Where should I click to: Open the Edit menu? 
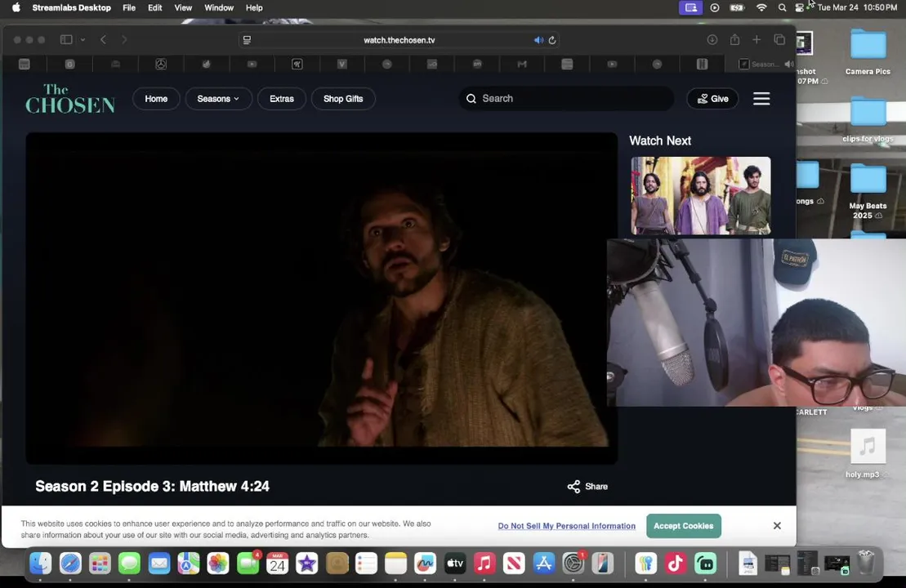point(155,7)
